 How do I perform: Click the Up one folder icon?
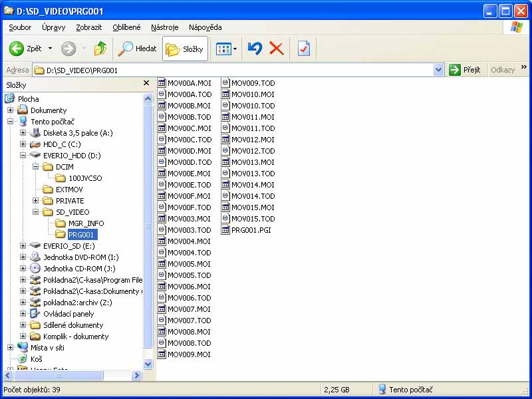100,49
